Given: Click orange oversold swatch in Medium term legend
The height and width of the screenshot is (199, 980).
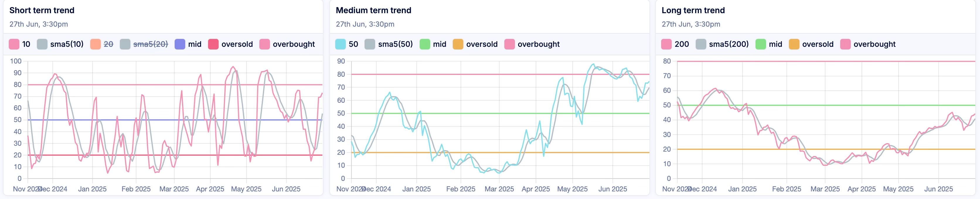Looking at the screenshot, I should [458, 44].
